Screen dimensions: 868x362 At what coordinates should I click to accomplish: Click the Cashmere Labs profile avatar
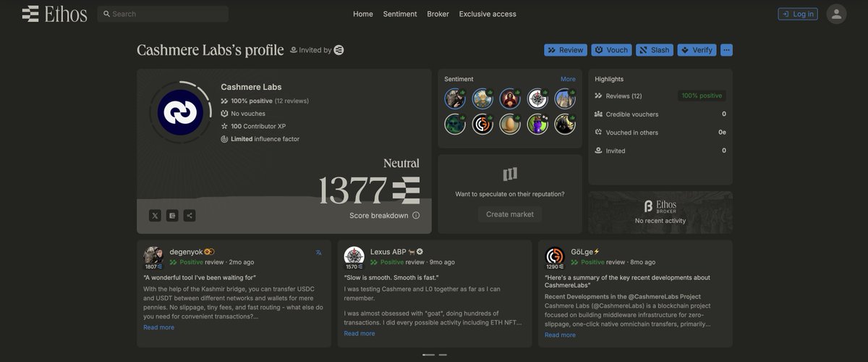(x=181, y=112)
